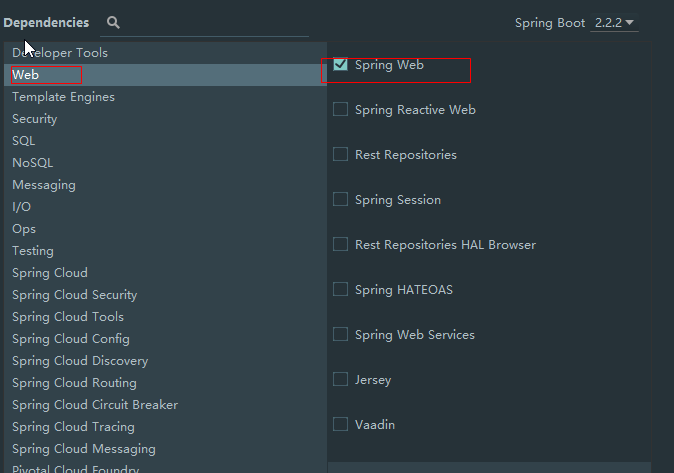Image resolution: width=674 pixels, height=473 pixels.
Task: Choose Spring Cloud Tools category
Action: [x=165, y=317]
